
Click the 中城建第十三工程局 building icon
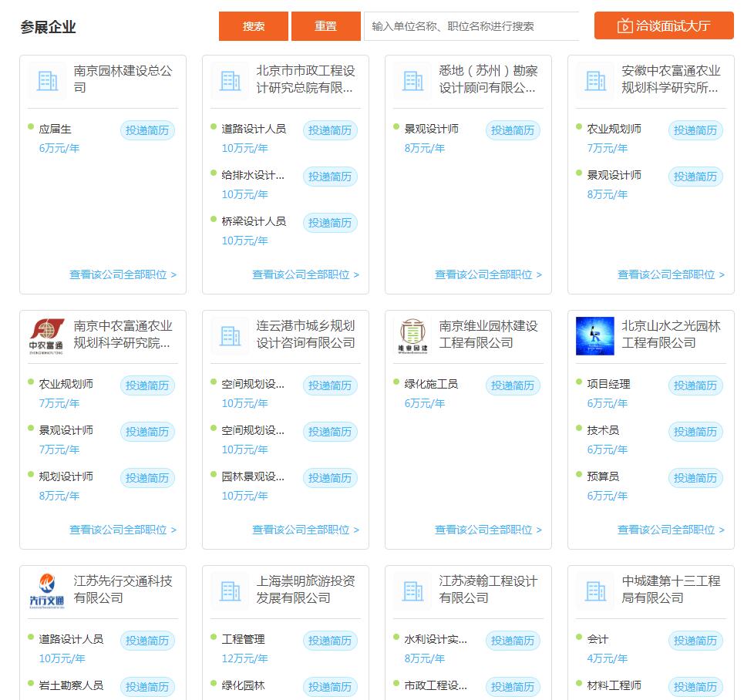595,591
